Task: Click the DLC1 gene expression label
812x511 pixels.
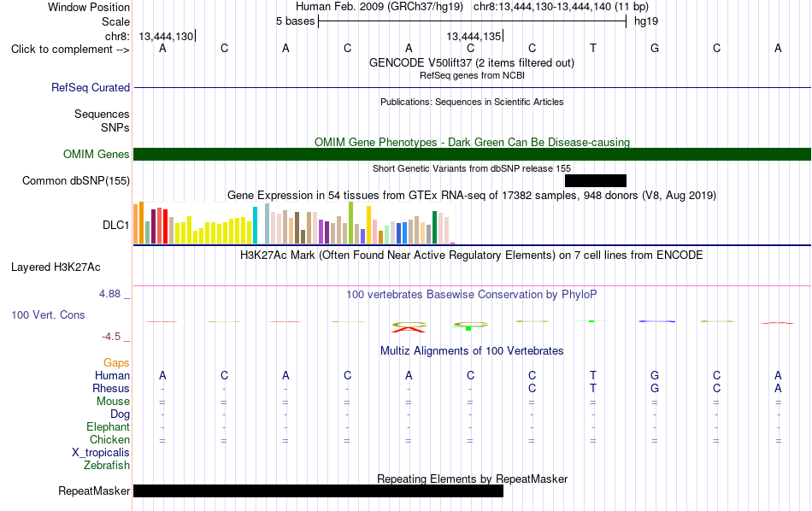Action: coord(115,225)
